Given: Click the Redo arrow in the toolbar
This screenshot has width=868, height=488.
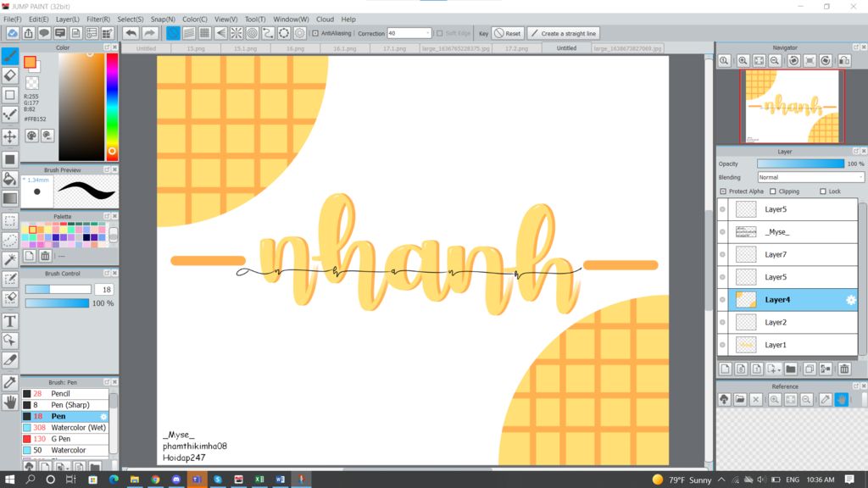Looking at the screenshot, I should 149,33.
